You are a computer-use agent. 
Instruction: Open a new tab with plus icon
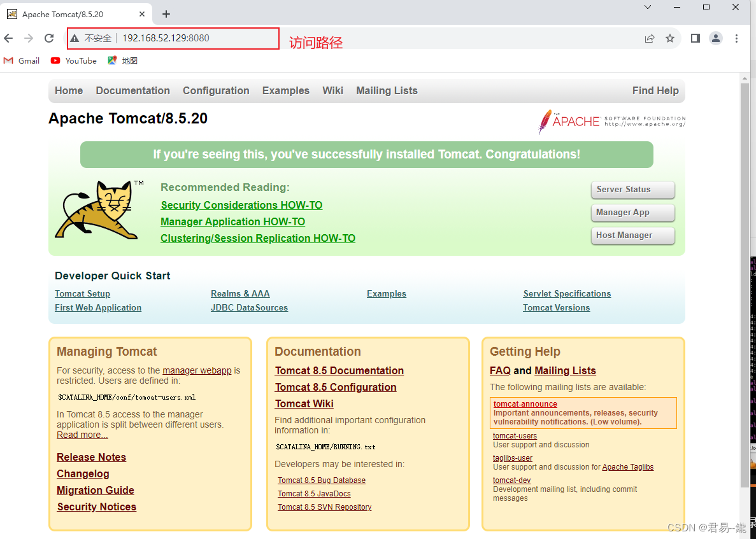166,14
